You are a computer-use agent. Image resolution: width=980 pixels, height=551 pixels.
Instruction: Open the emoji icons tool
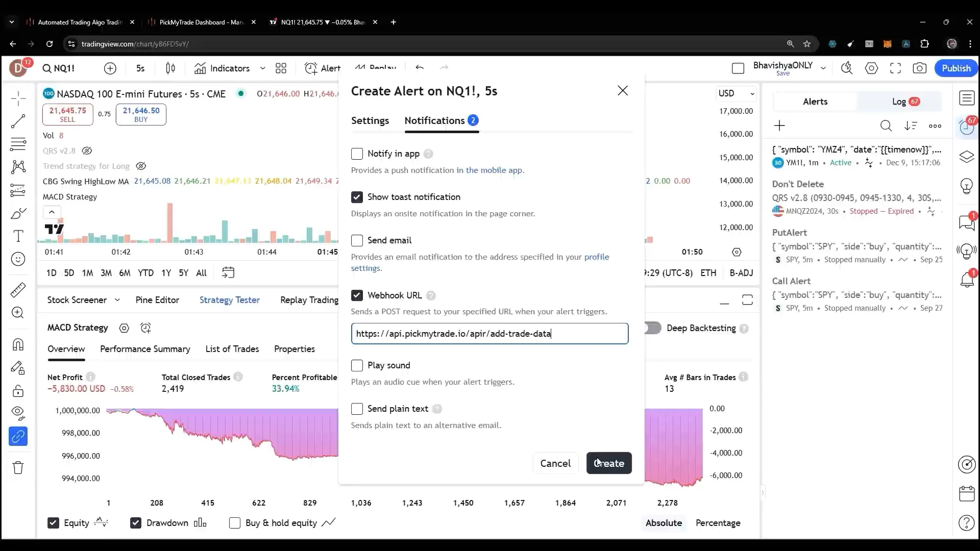[18, 259]
